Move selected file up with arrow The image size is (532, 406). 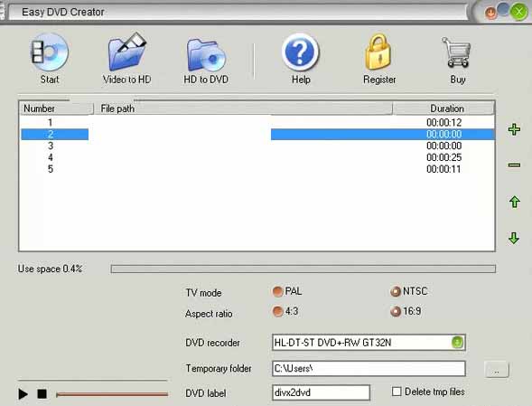tap(514, 202)
